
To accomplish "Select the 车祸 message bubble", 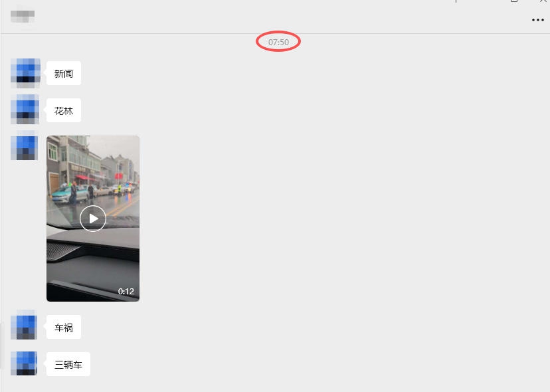I will pos(64,328).
